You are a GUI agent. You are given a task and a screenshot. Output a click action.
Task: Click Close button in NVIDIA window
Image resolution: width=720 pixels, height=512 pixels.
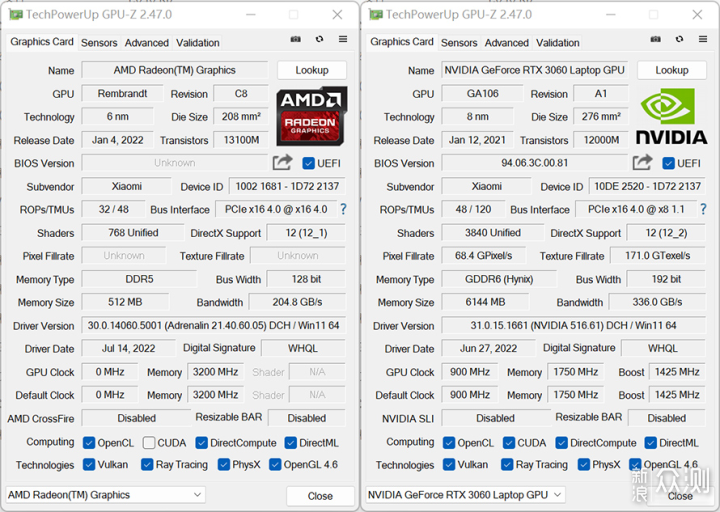(x=680, y=496)
